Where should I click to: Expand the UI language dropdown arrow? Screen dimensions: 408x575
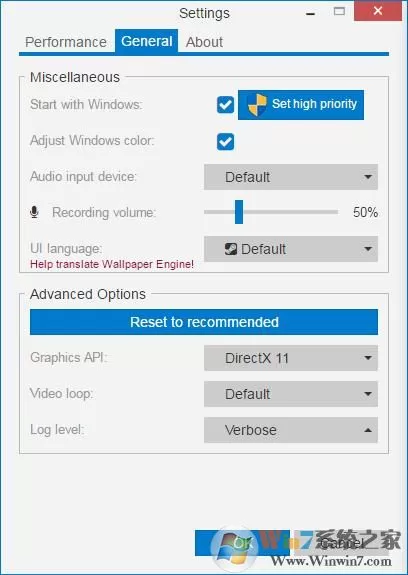coord(368,249)
